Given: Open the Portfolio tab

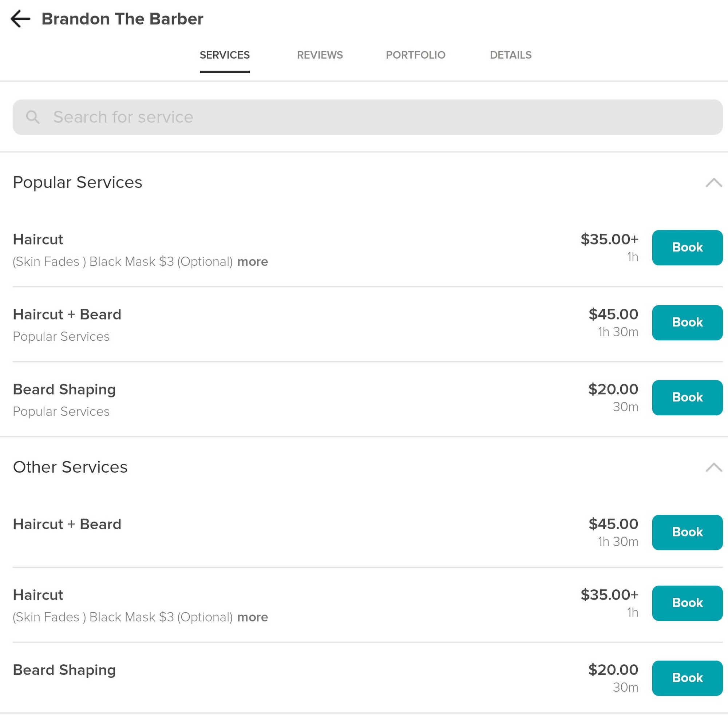Looking at the screenshot, I should click(415, 55).
